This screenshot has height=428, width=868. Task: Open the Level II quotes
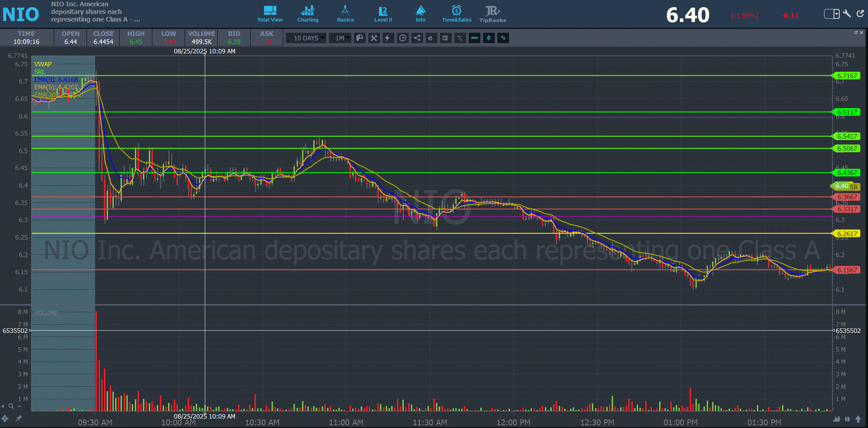[x=383, y=14]
